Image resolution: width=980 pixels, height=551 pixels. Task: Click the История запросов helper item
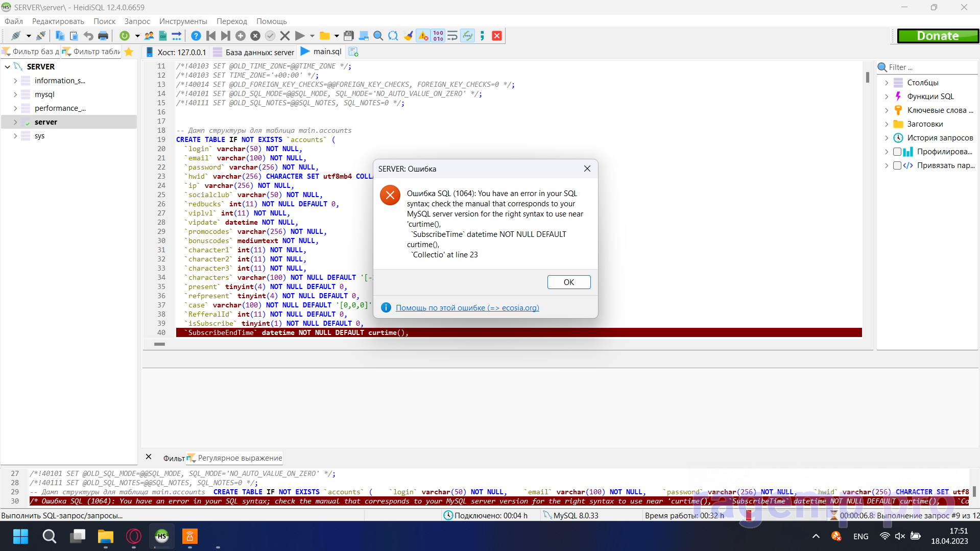[x=940, y=138]
